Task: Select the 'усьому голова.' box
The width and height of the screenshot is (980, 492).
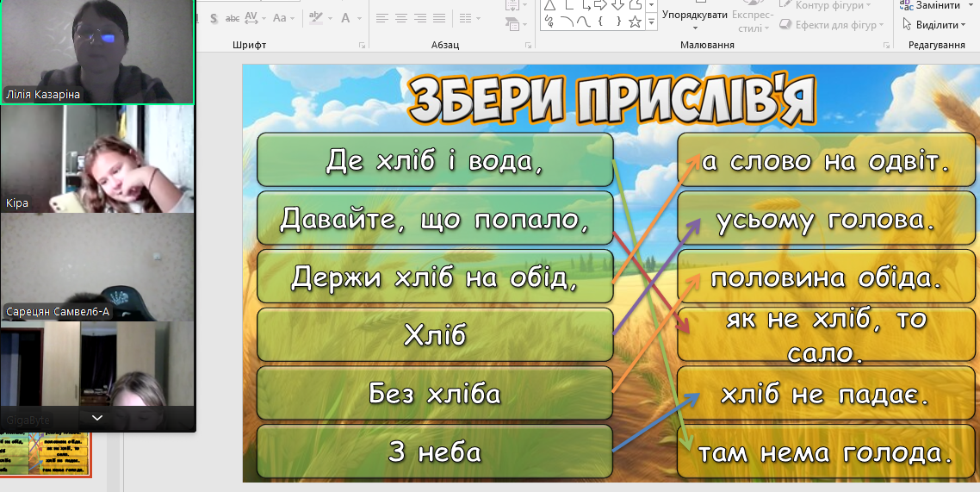Action: point(826,218)
